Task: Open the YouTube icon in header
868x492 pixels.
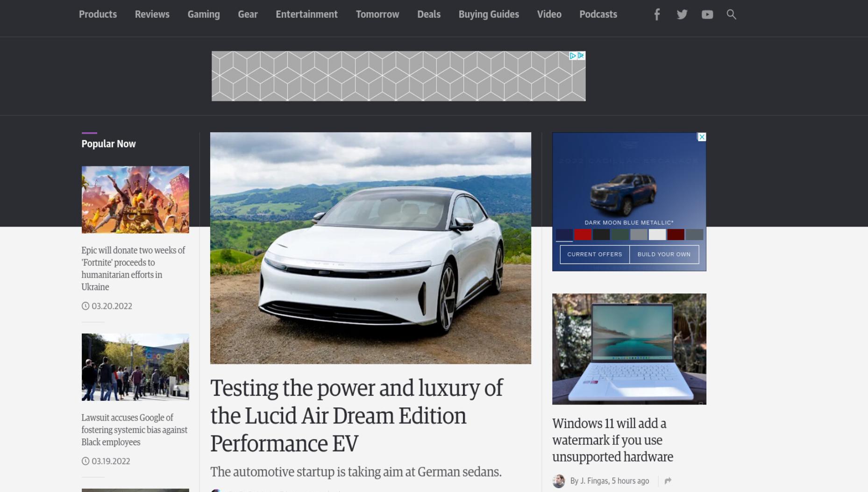Action: [707, 14]
